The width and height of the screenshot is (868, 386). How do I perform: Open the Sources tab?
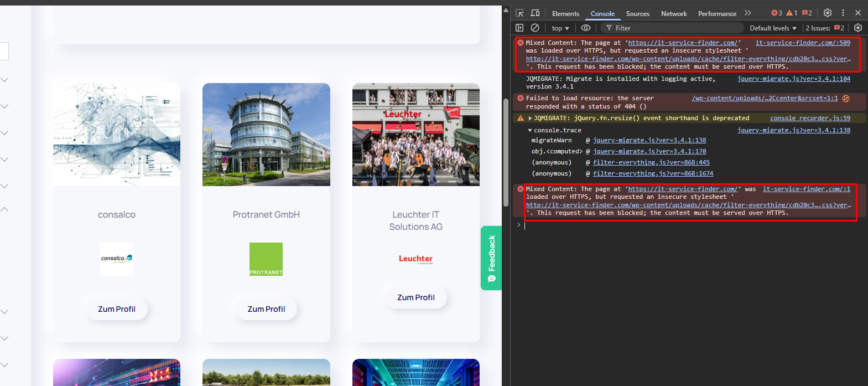pos(638,13)
